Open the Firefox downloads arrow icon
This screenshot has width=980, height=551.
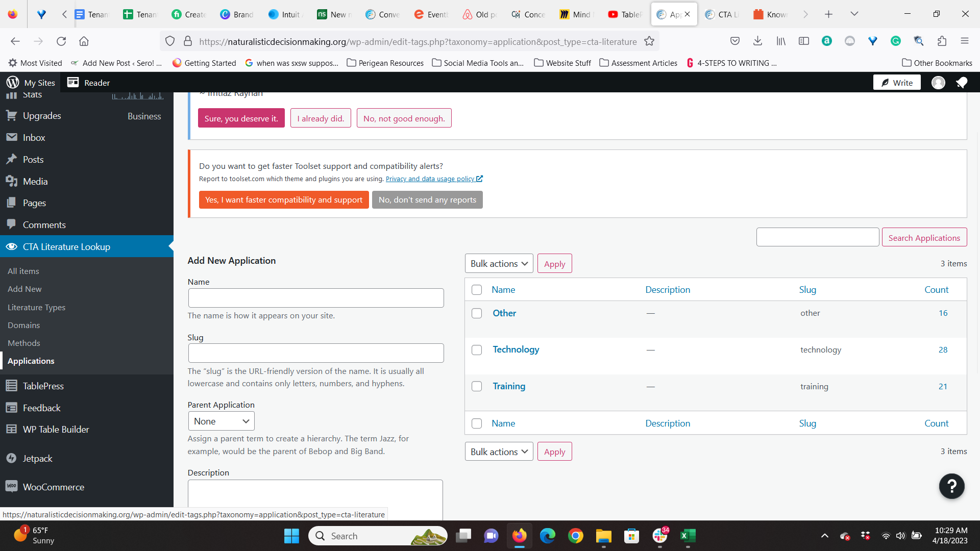pos(757,41)
